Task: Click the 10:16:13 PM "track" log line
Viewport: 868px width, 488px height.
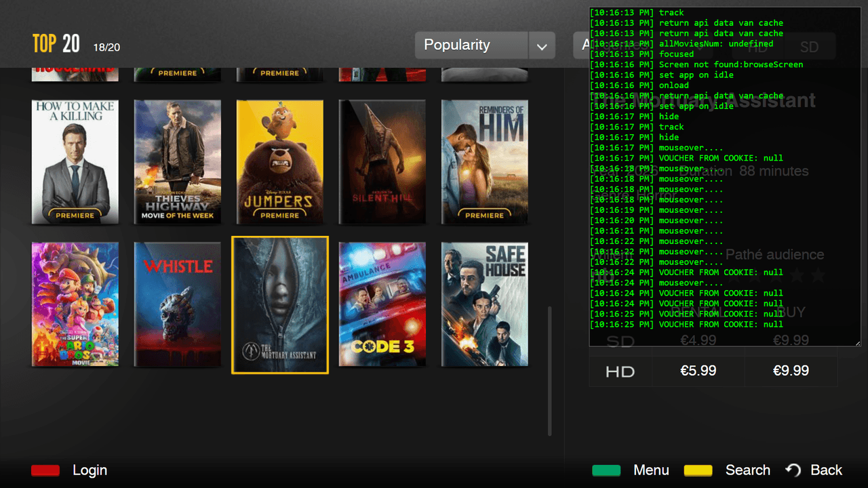Action: (x=637, y=12)
